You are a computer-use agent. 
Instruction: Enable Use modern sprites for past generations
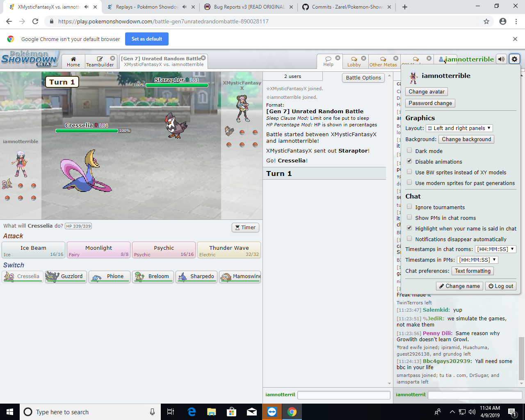click(x=409, y=183)
